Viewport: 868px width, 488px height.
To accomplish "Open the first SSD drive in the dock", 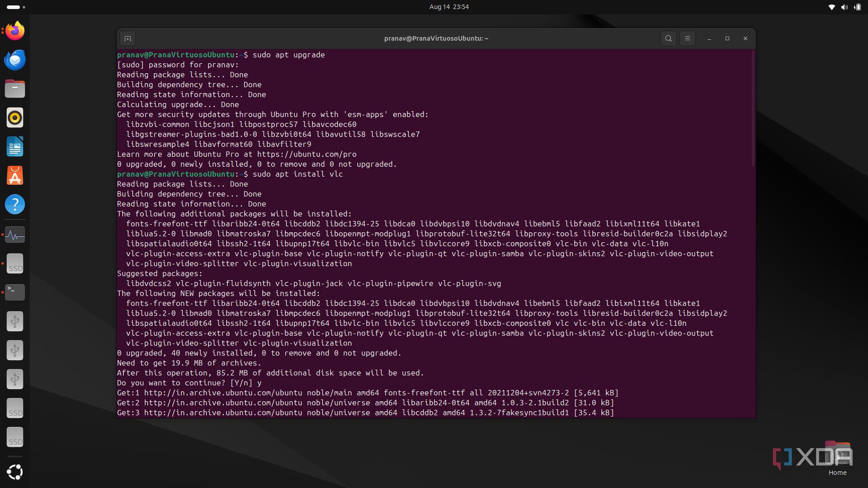I will pyautogui.click(x=15, y=263).
